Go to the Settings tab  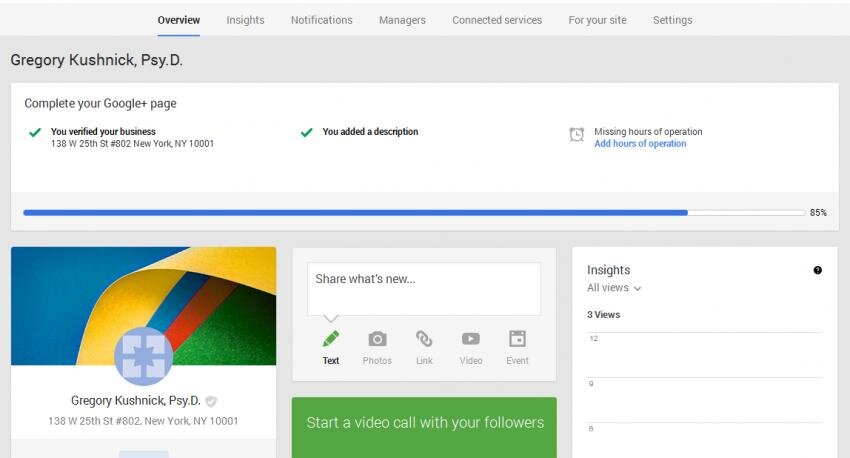(672, 20)
